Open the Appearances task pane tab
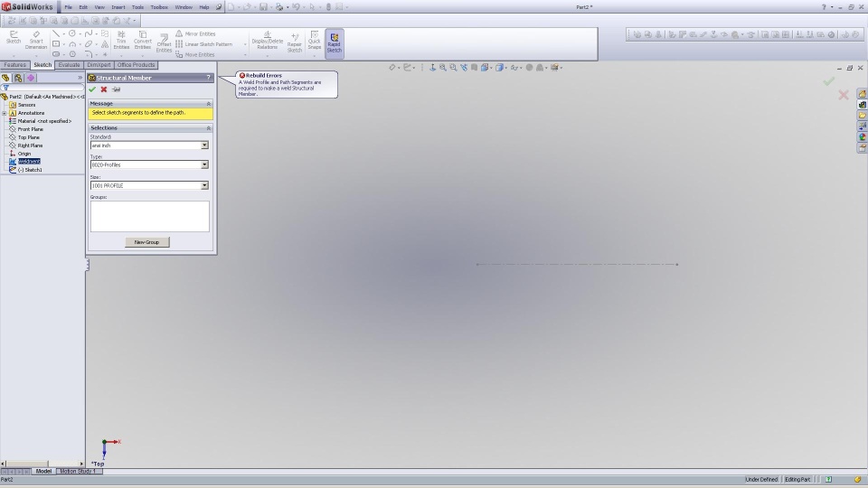The width and height of the screenshot is (868, 488). click(862, 137)
